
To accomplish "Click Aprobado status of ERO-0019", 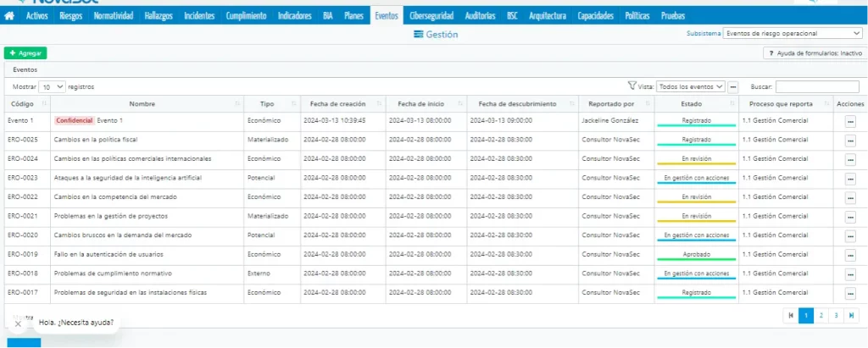I will 697,255.
